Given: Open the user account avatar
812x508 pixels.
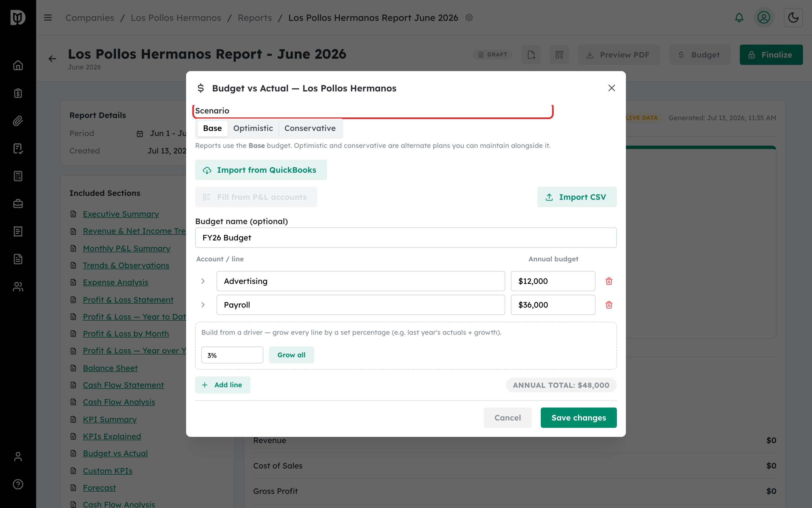Looking at the screenshot, I should pos(764,17).
